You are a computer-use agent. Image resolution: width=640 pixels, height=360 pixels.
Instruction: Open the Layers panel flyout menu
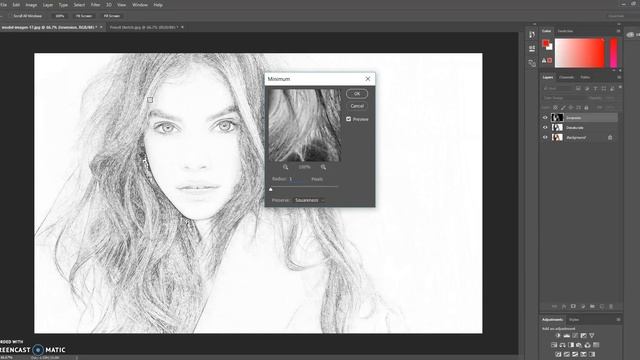(619, 77)
